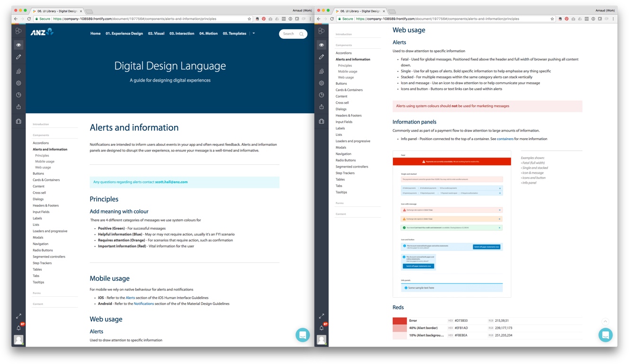Follow the containers link in Information panels
This screenshot has width=629, height=364.
point(505,139)
